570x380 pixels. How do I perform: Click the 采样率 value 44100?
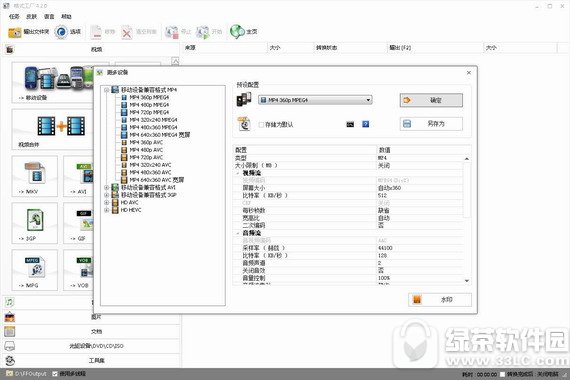[385, 248]
